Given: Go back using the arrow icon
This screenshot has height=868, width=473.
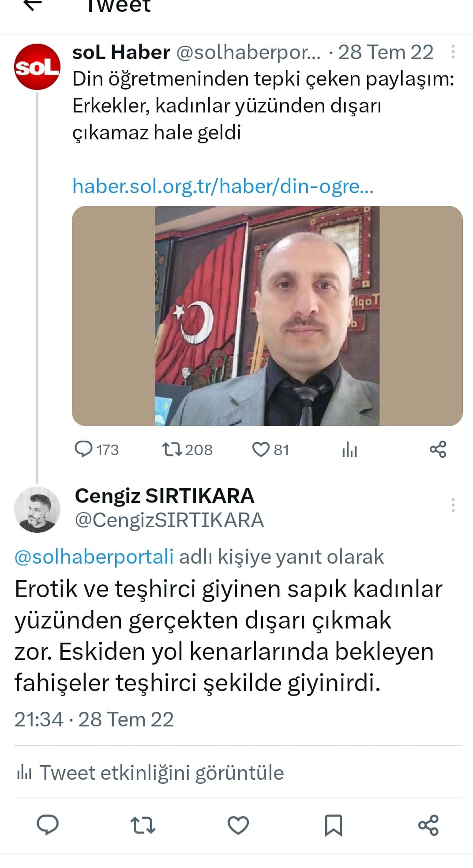Looking at the screenshot, I should pos(33,5).
